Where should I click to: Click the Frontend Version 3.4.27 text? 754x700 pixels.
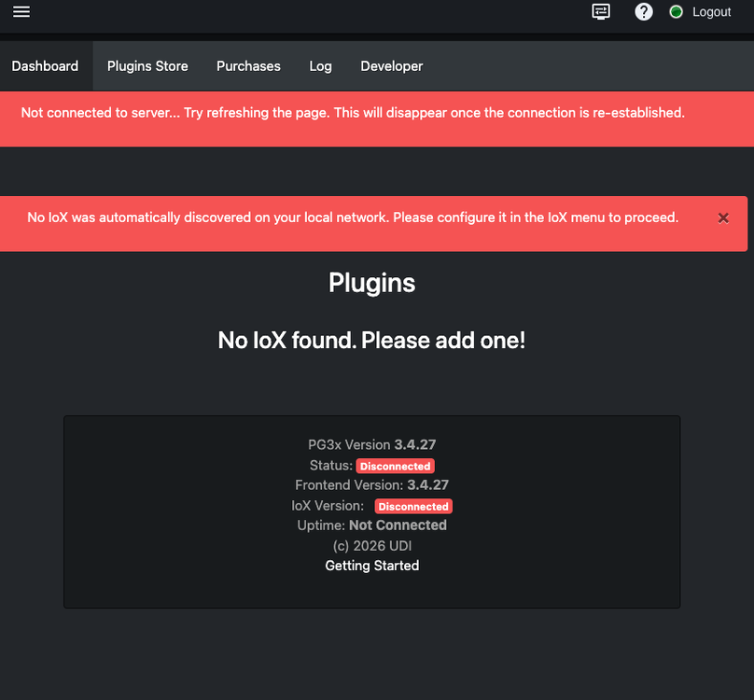pos(371,485)
